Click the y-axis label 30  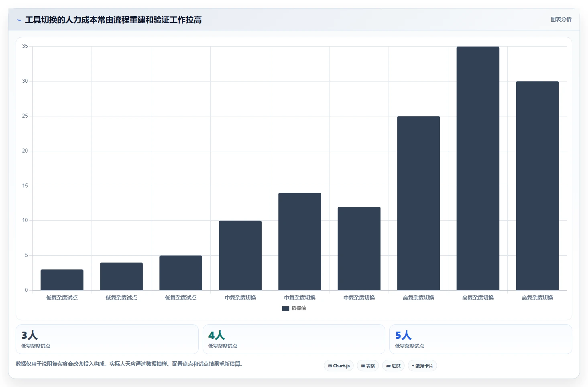pyautogui.click(x=25, y=81)
